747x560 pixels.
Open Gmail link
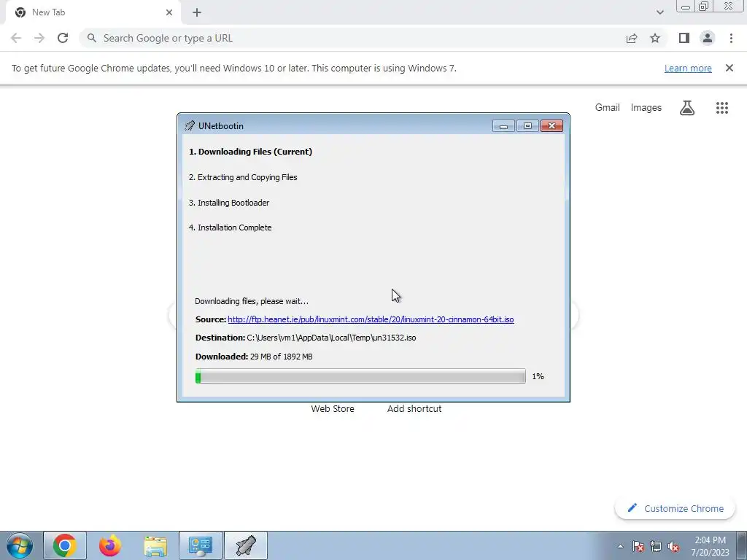[608, 108]
